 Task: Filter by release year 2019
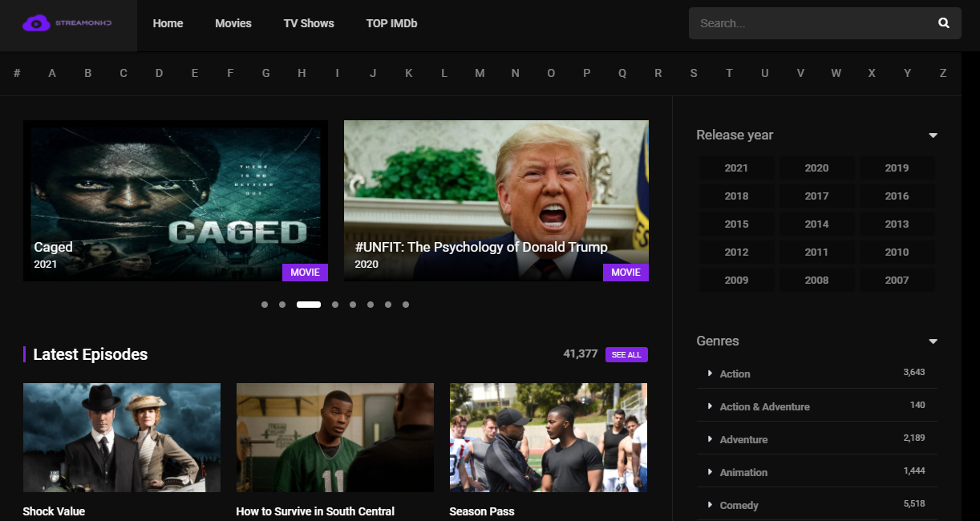tap(897, 168)
